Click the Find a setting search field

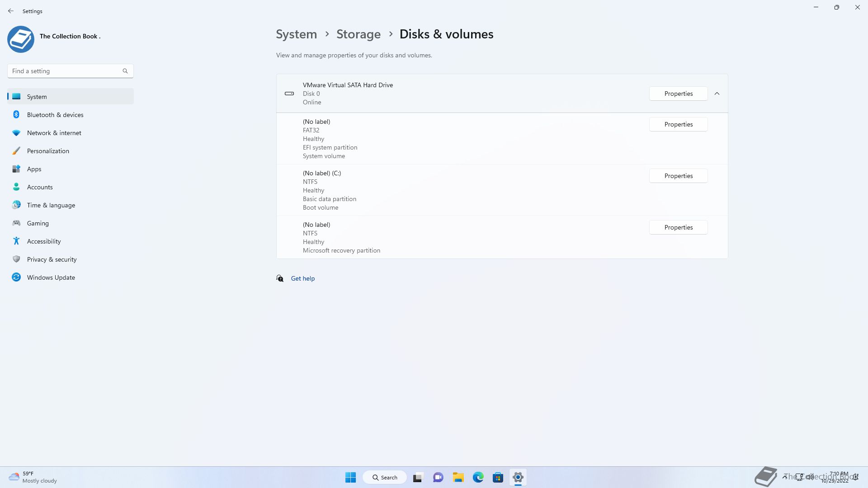pos(63,71)
